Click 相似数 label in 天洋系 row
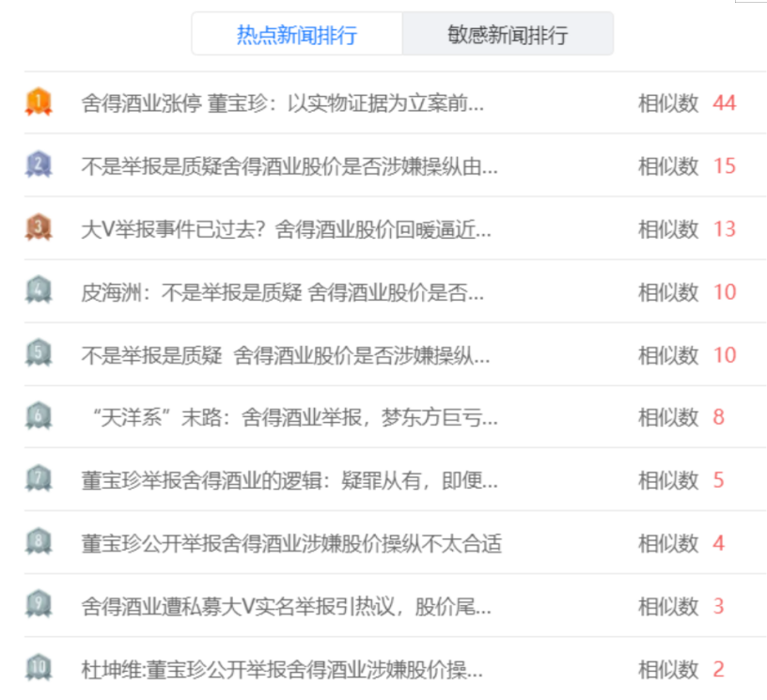This screenshot has height=700, width=767. 668,417
